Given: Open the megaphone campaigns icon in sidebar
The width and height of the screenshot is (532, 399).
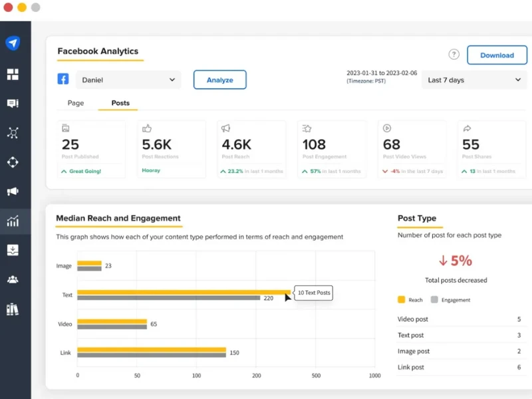Looking at the screenshot, I should tap(13, 192).
